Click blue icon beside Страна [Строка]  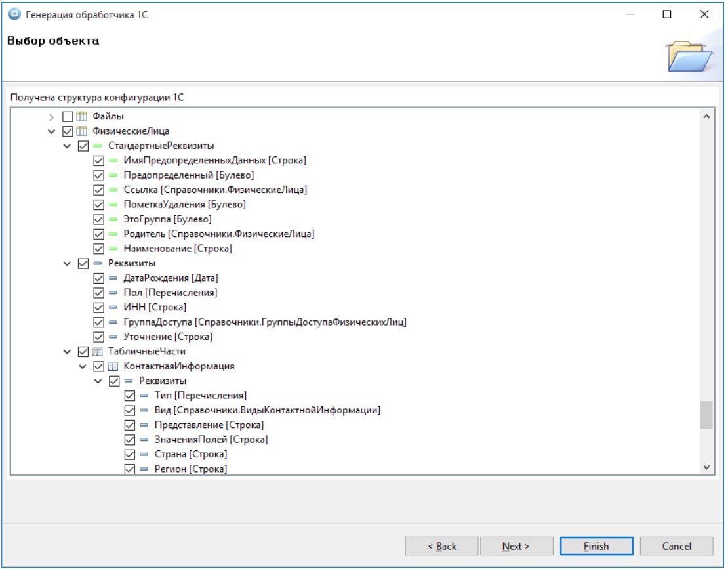tap(144, 454)
